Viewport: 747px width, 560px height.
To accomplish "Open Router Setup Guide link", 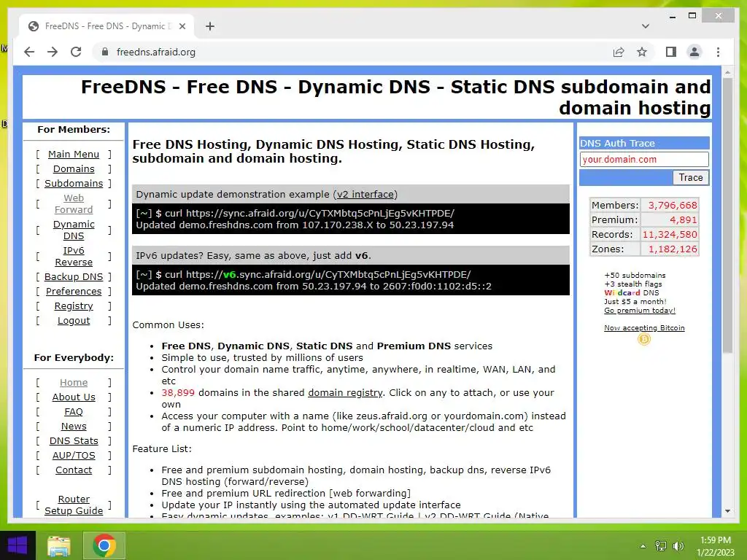I will (x=74, y=505).
